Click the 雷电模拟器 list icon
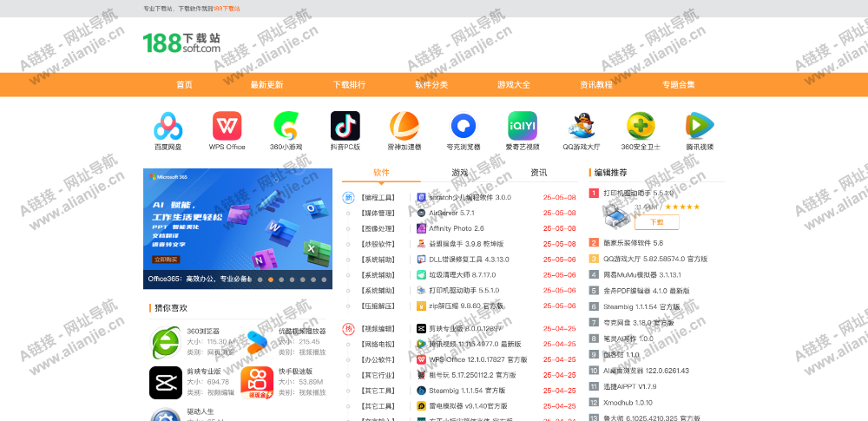The image size is (868, 421). click(x=421, y=406)
